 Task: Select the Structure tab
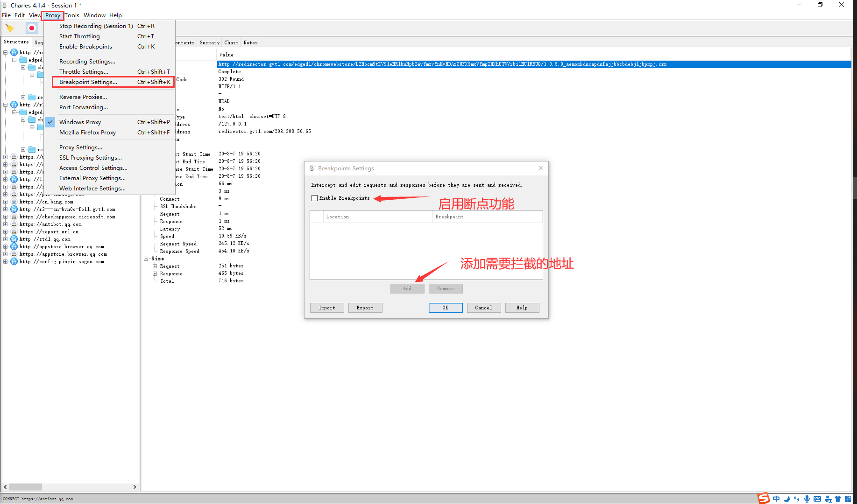16,42
